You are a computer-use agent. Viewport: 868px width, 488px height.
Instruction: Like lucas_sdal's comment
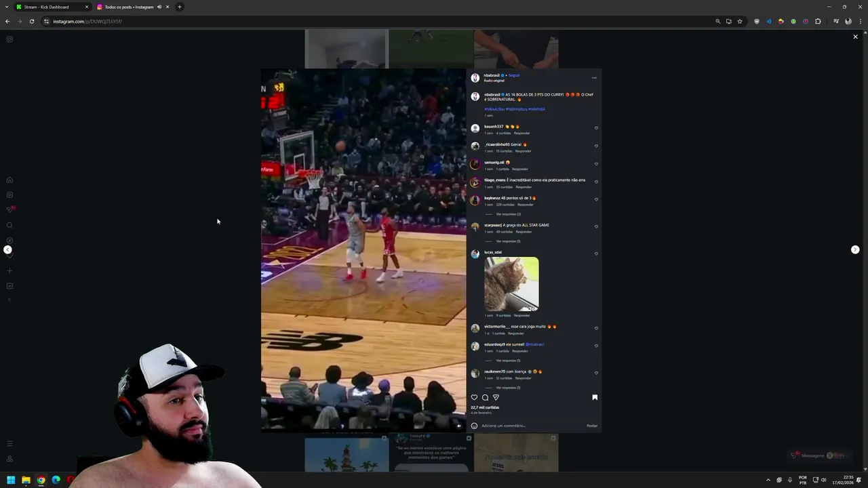(596, 253)
